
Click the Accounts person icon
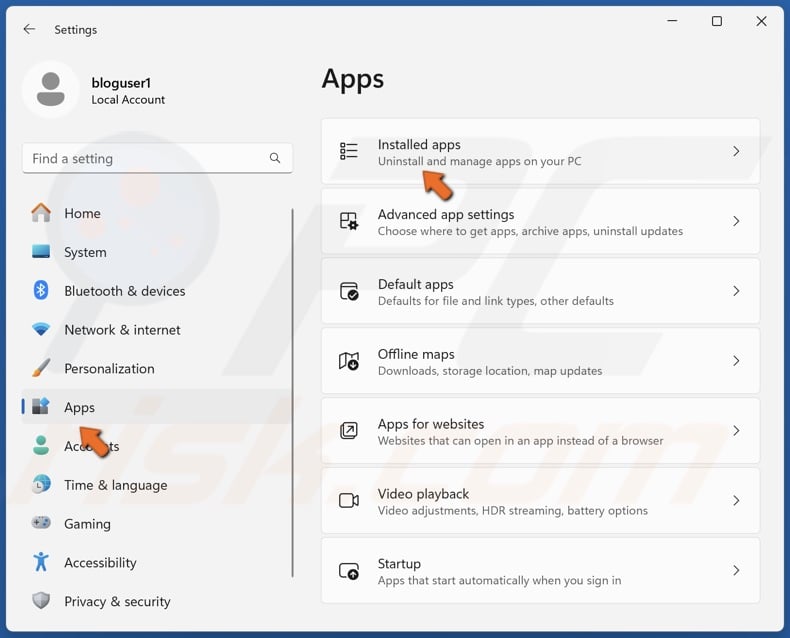click(41, 445)
